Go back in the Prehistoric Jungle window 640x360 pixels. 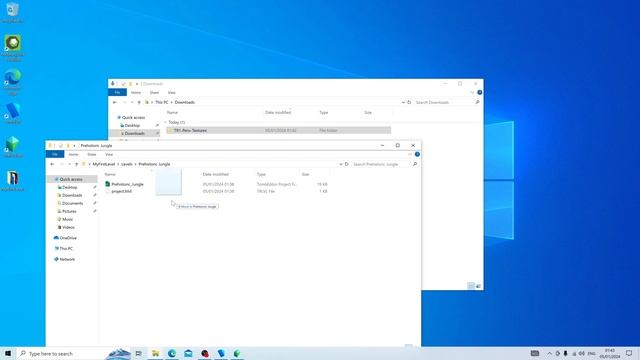tap(52, 164)
